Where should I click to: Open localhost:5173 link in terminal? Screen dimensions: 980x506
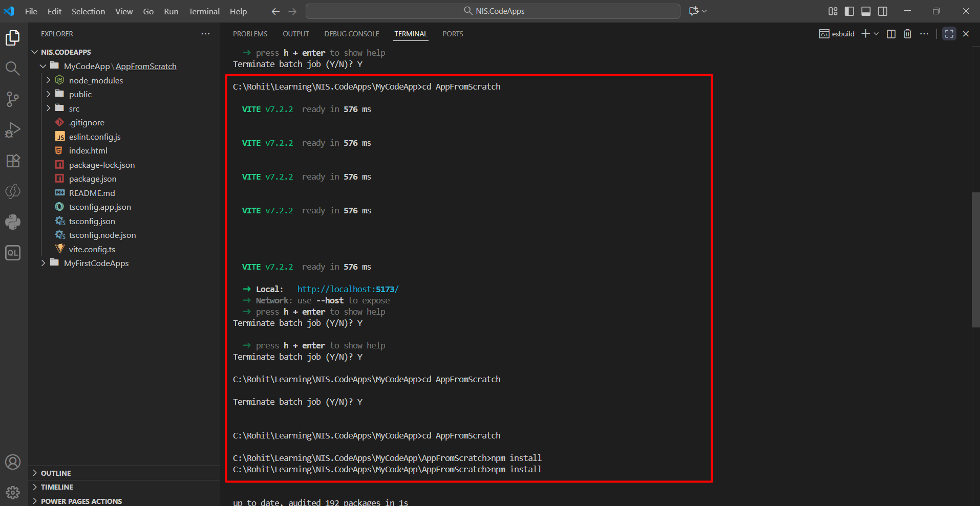point(348,289)
